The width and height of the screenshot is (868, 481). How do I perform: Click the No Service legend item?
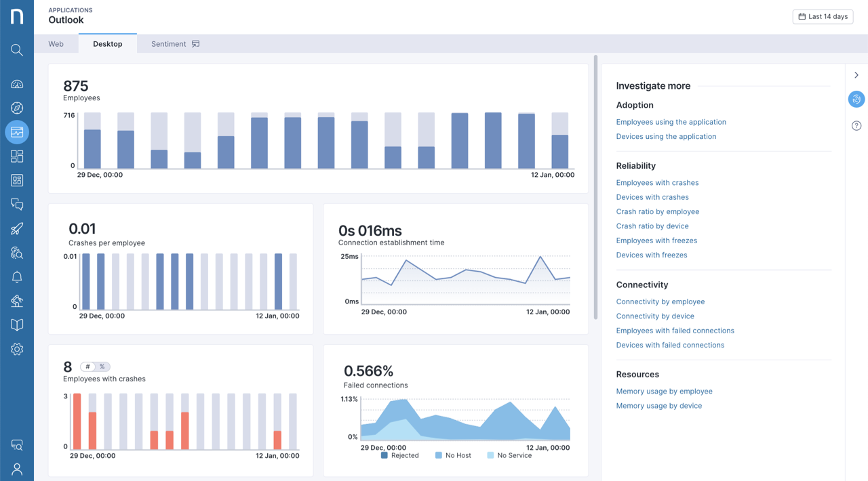509,455
